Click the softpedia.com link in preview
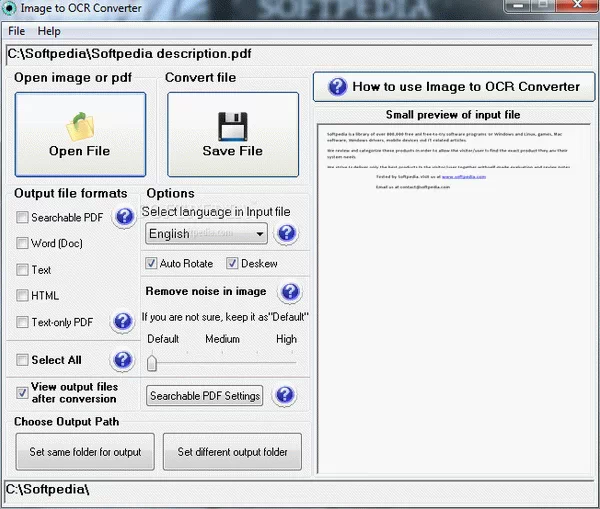This screenshot has width=600, height=509. (464, 177)
